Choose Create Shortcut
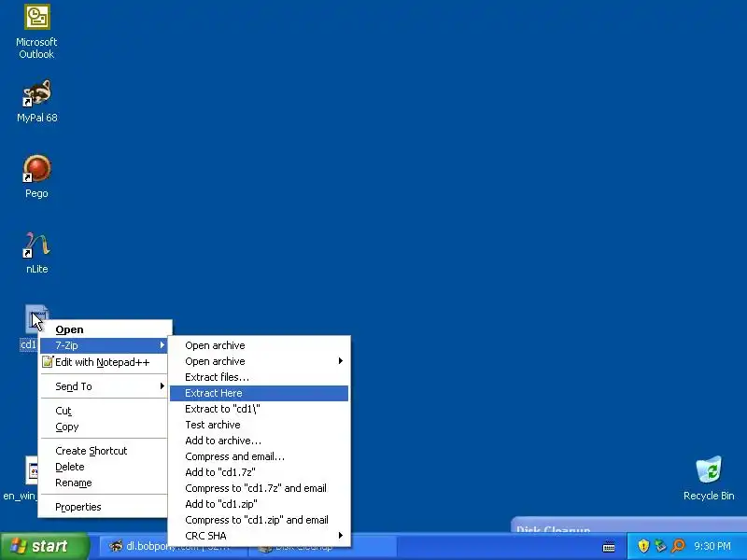 (104, 451)
